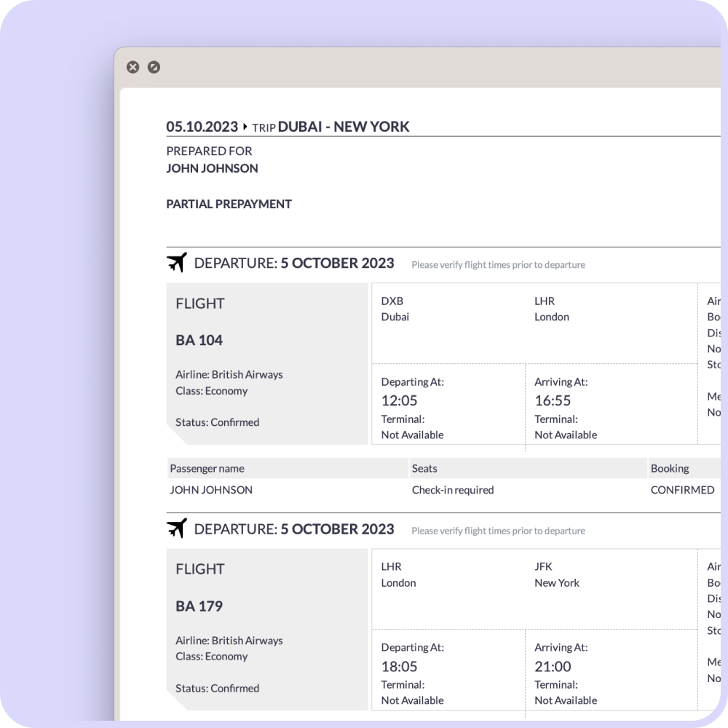Select the BA 179 flight number
This screenshot has height=728, width=728.
click(x=199, y=606)
